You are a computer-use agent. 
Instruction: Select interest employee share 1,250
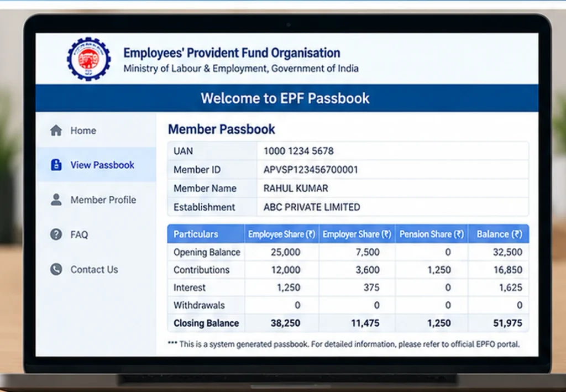[289, 288]
